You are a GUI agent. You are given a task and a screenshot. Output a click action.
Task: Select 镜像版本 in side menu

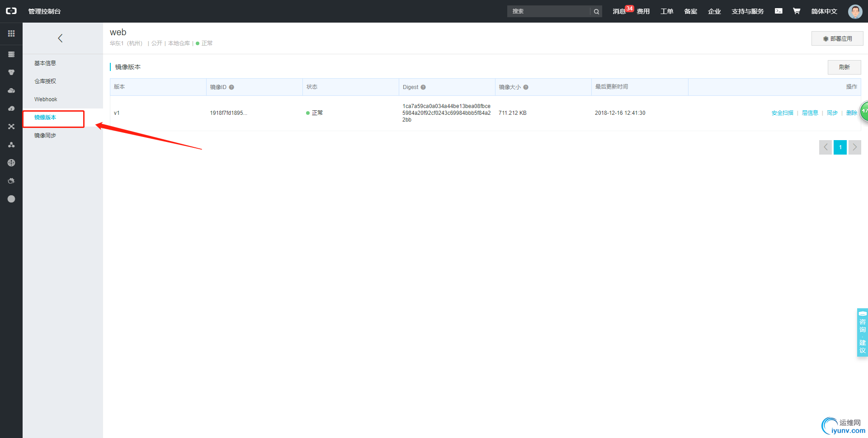(x=45, y=118)
